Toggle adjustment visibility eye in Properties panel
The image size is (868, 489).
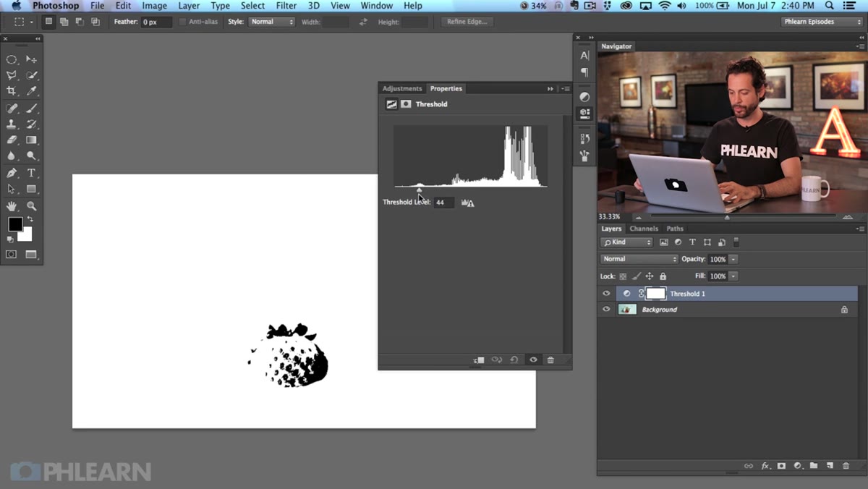coord(533,360)
